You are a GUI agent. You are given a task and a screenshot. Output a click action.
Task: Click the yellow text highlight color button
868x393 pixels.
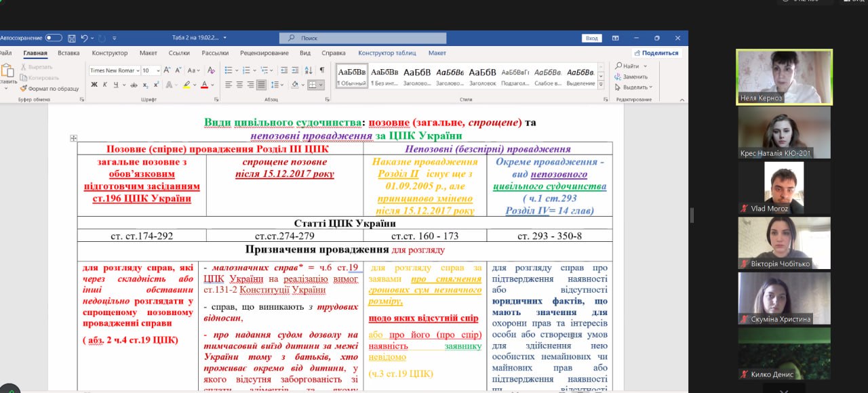coord(186,85)
